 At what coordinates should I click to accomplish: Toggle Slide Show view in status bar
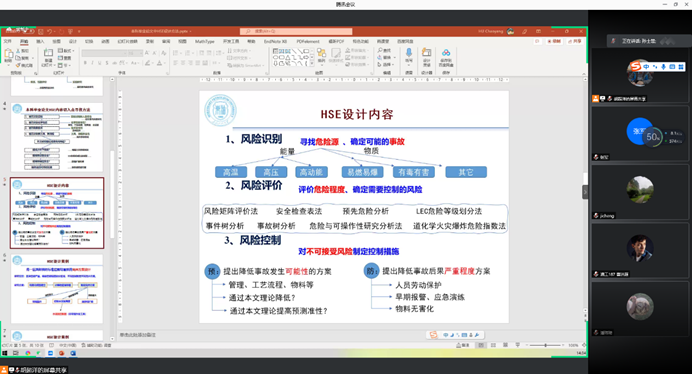(x=518, y=345)
